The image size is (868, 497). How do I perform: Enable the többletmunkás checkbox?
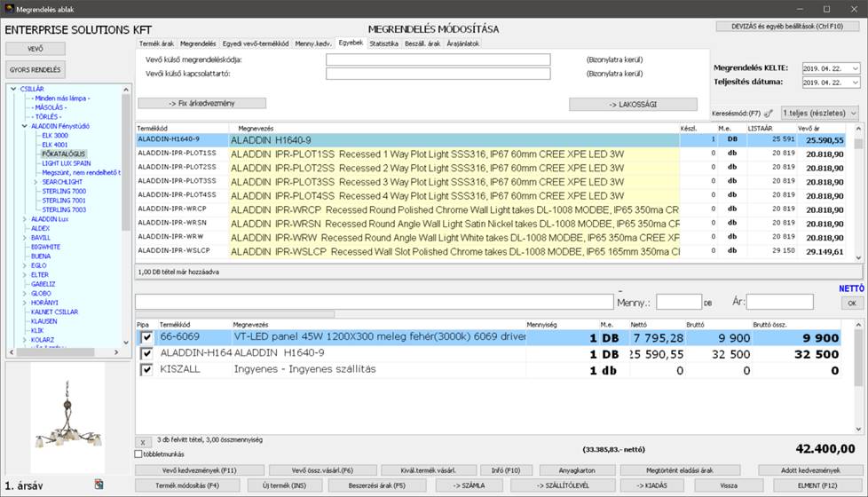coord(138,454)
